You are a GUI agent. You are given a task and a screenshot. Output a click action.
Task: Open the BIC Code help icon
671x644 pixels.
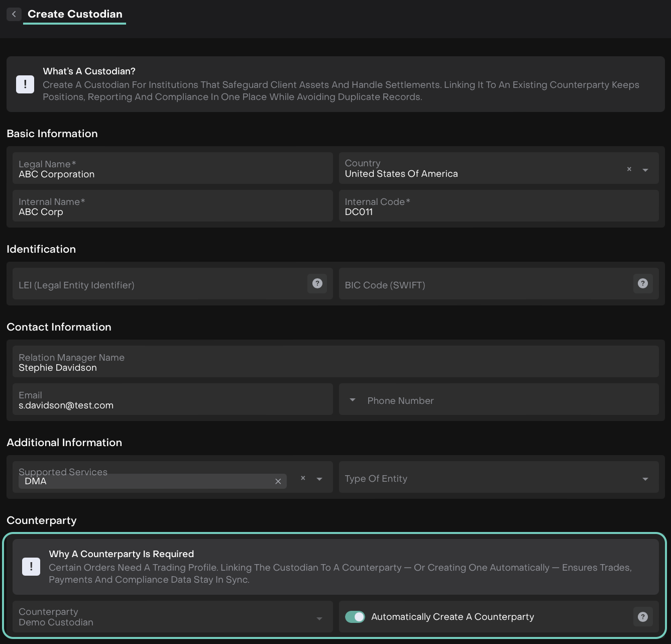click(x=642, y=283)
